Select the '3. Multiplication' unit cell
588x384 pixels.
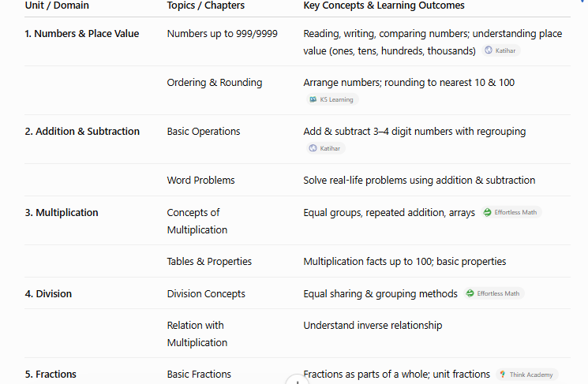pos(62,213)
